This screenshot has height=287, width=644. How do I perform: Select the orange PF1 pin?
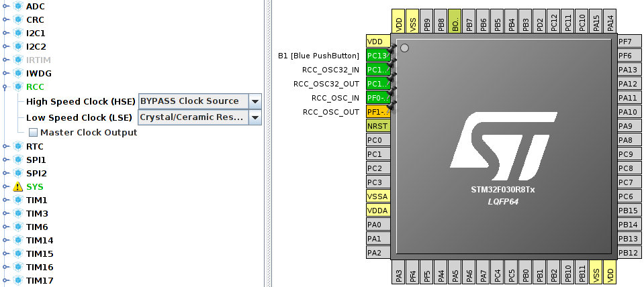[378, 112]
